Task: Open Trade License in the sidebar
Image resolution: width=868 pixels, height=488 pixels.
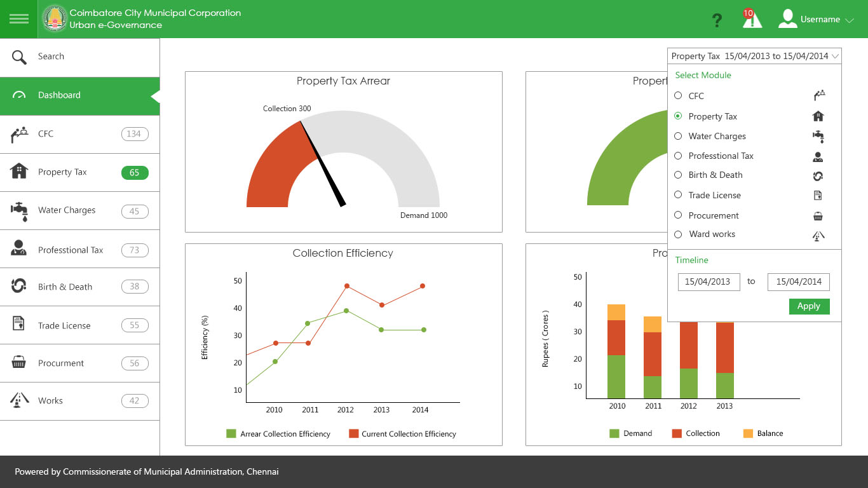Action: pos(64,325)
